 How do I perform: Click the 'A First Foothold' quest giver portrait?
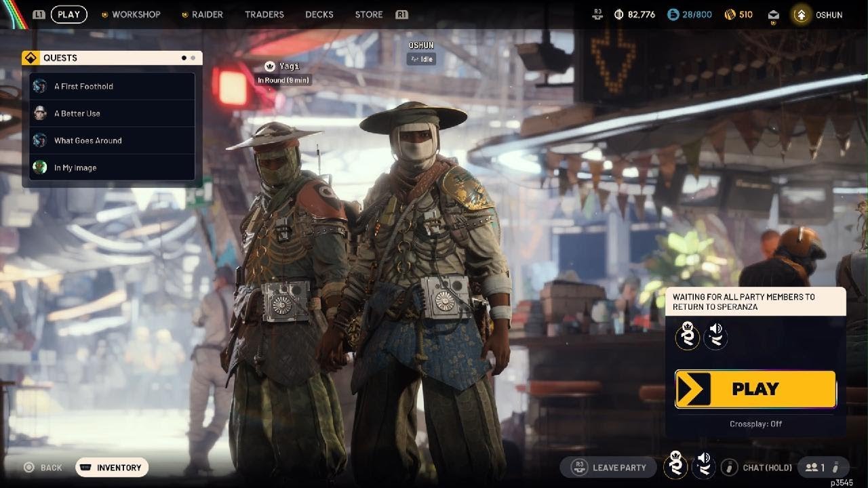click(x=40, y=86)
